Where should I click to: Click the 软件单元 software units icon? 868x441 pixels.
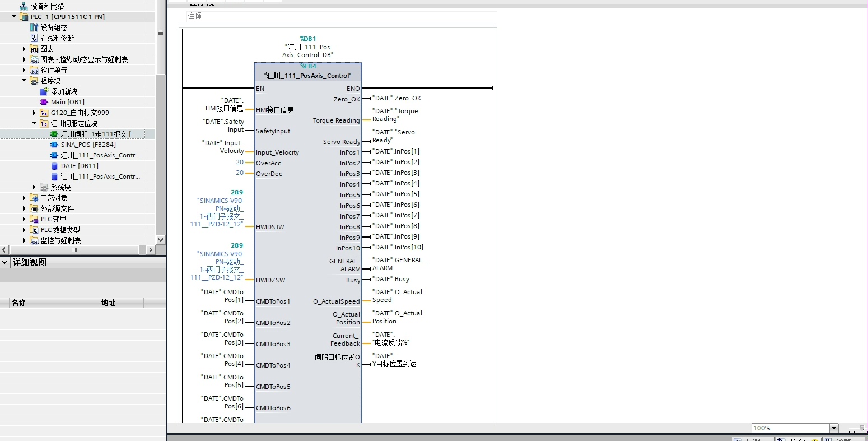pos(34,70)
